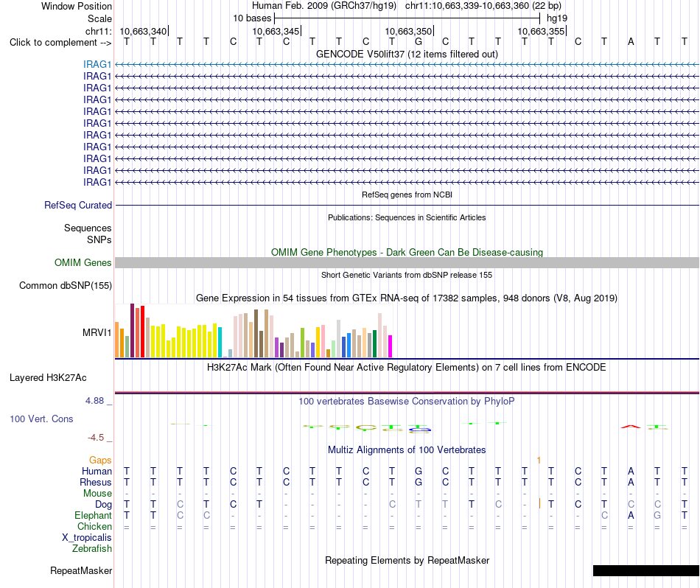Viewport: 700px width, 588px height.
Task: Click the Common dbSNP(155) label
Action: click(x=66, y=285)
